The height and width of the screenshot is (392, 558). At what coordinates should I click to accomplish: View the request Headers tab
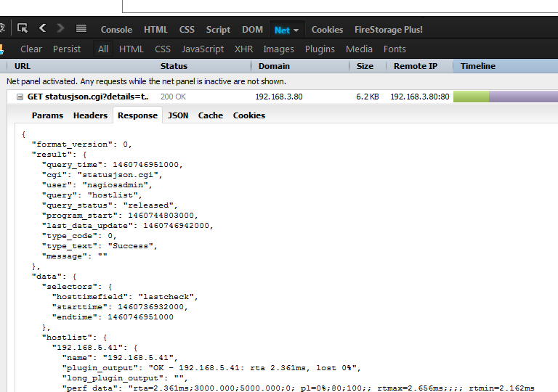pyautogui.click(x=90, y=115)
